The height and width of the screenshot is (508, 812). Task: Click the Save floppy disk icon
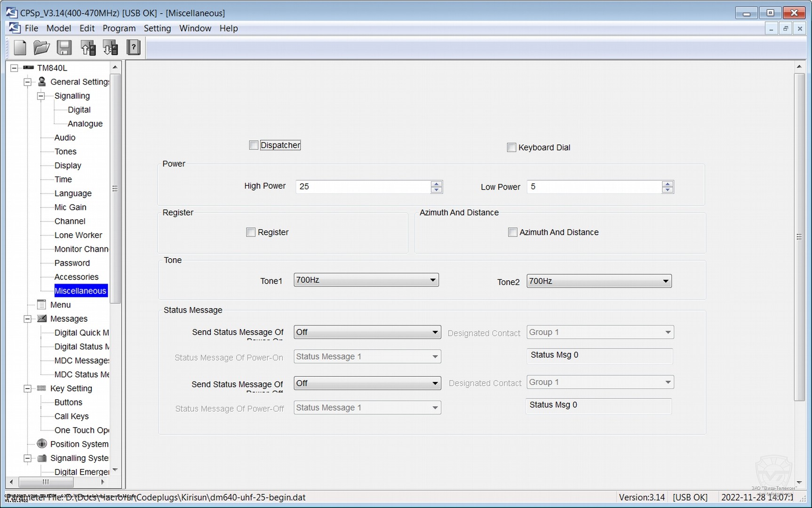[64, 48]
